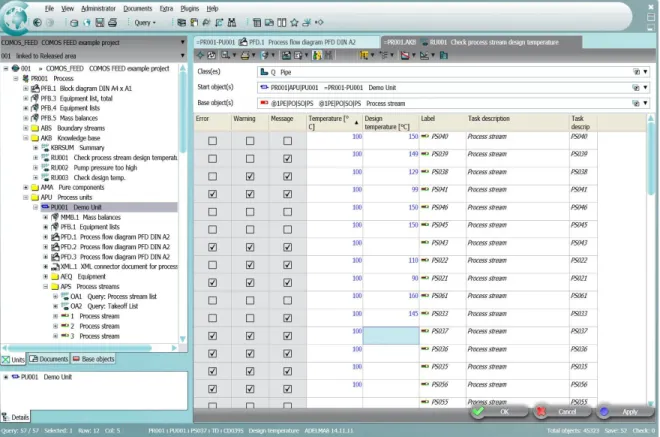This screenshot has width=660, height=437.
Task: Toggle Error checkbox for PS040 row
Action: tap(213, 141)
